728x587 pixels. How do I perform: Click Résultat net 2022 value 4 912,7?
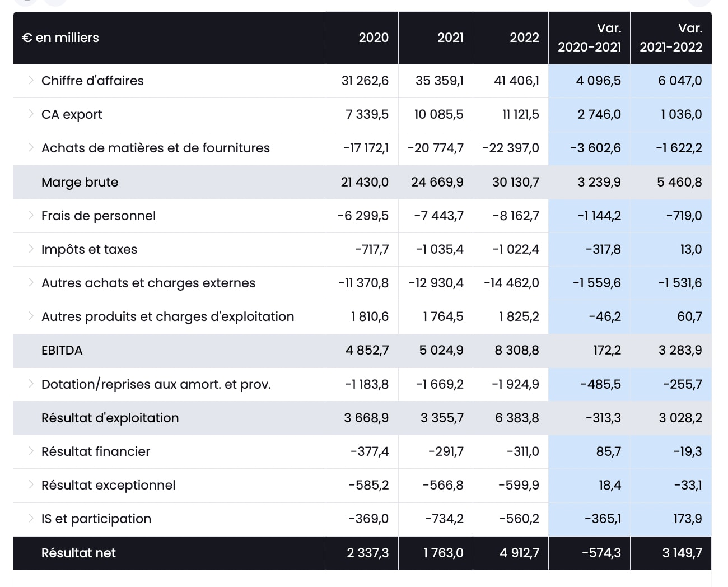519,553
